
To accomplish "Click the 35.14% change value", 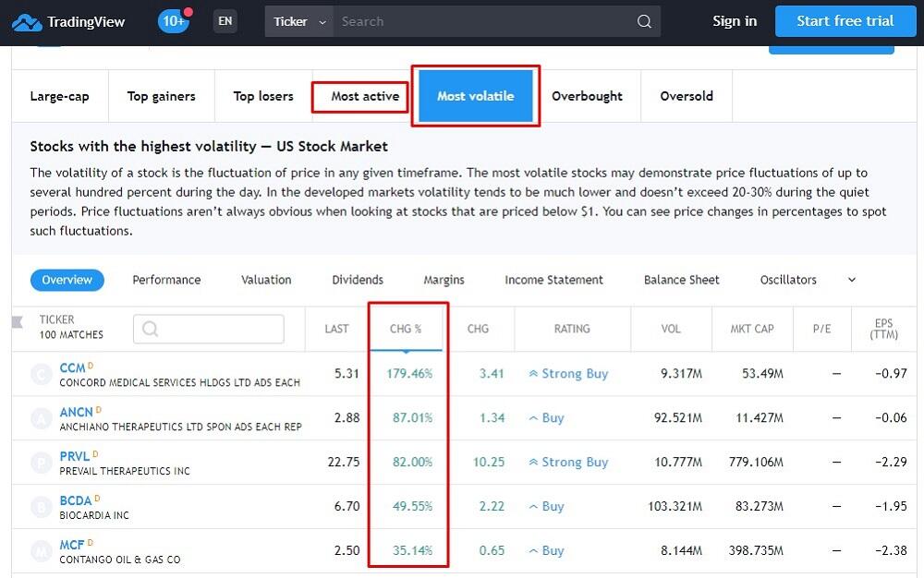I will click(x=412, y=550).
